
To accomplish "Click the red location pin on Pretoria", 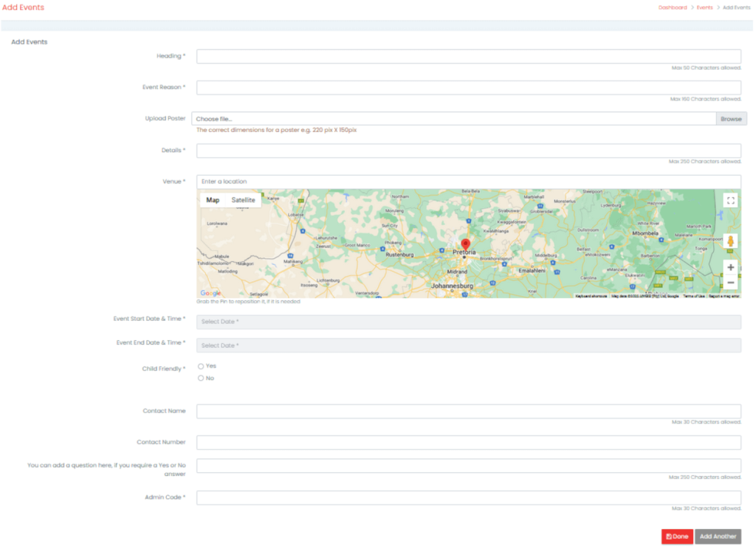I will [465, 246].
